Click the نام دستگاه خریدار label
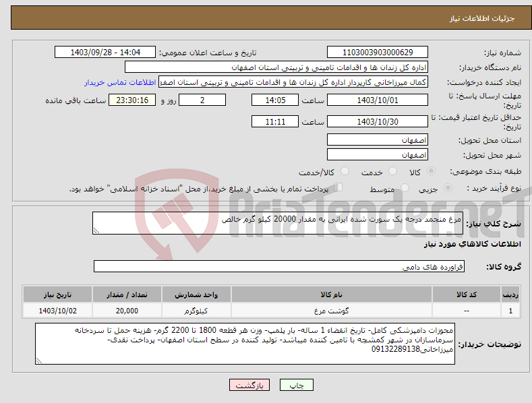This screenshot has width=532, height=403. click(490, 67)
